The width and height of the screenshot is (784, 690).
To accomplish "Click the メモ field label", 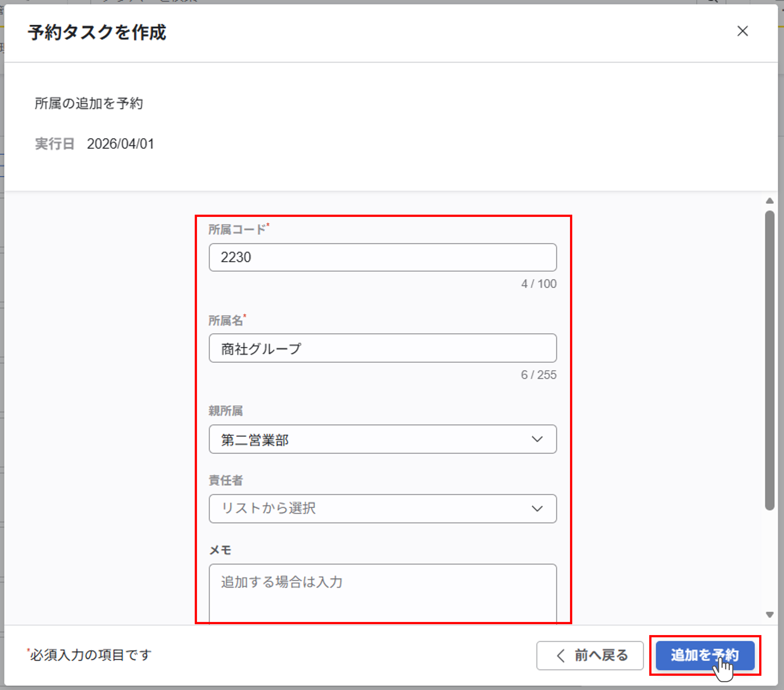I will click(220, 550).
